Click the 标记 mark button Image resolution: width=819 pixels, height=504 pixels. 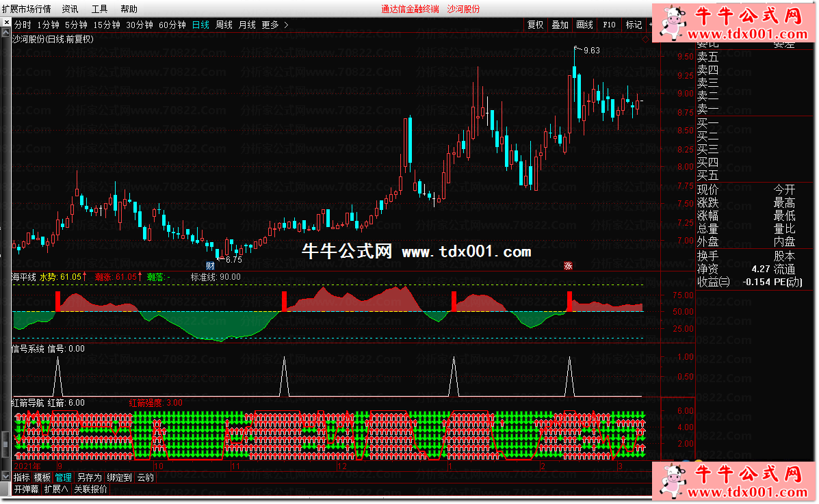(x=634, y=25)
